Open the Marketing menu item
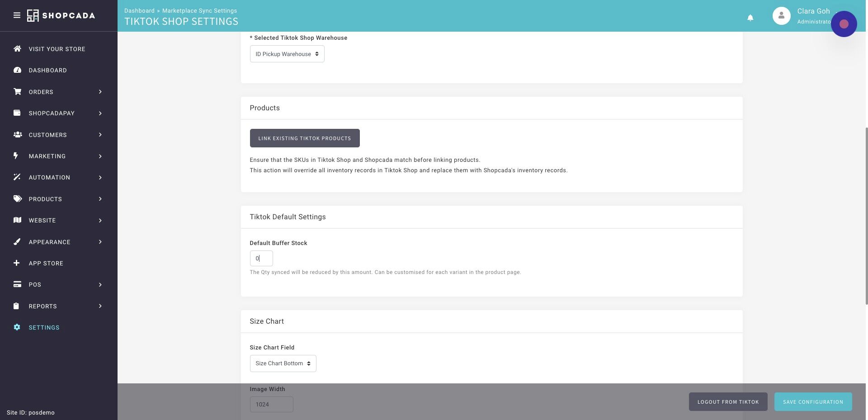Image resolution: width=868 pixels, height=420 pixels. coord(47,156)
